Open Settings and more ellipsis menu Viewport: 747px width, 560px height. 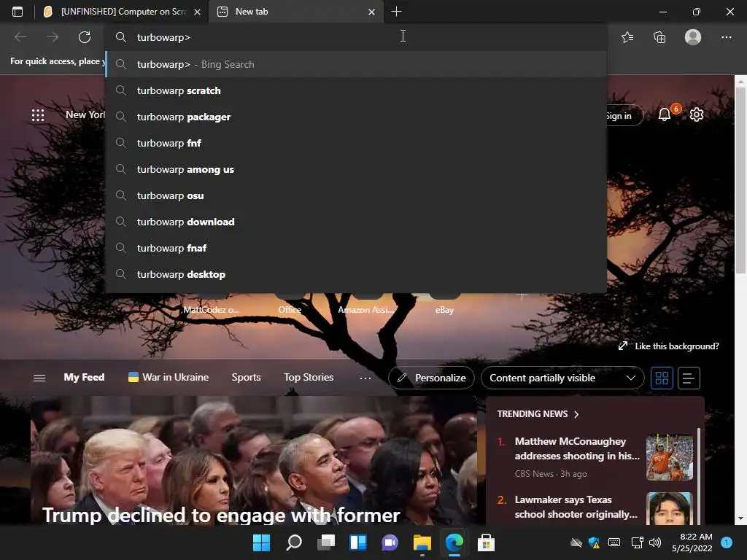(726, 37)
